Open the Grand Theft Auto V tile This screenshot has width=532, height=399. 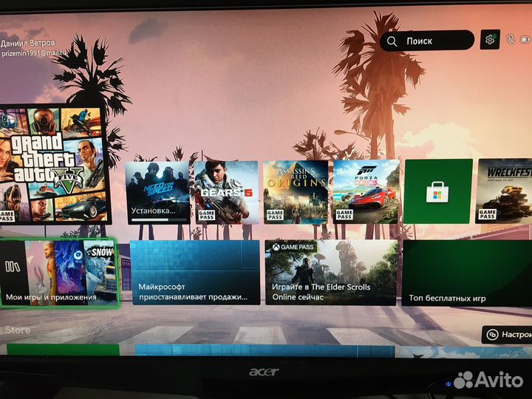[54, 164]
